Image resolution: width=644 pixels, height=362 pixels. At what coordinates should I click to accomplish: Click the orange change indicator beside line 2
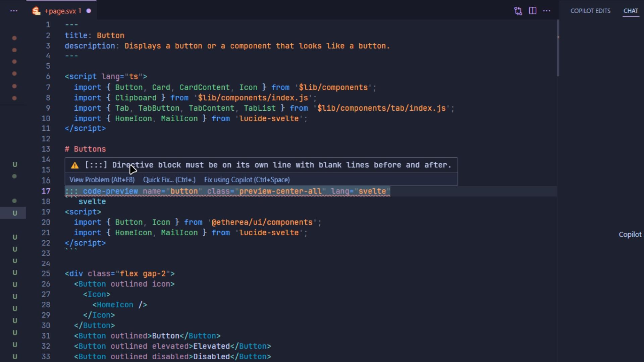click(14, 38)
